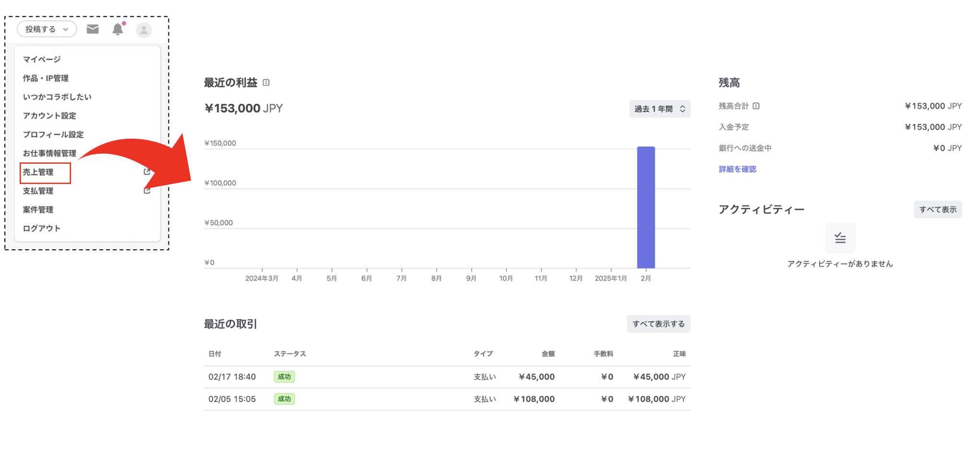Click info icon beside 最近の利益

[x=266, y=83]
